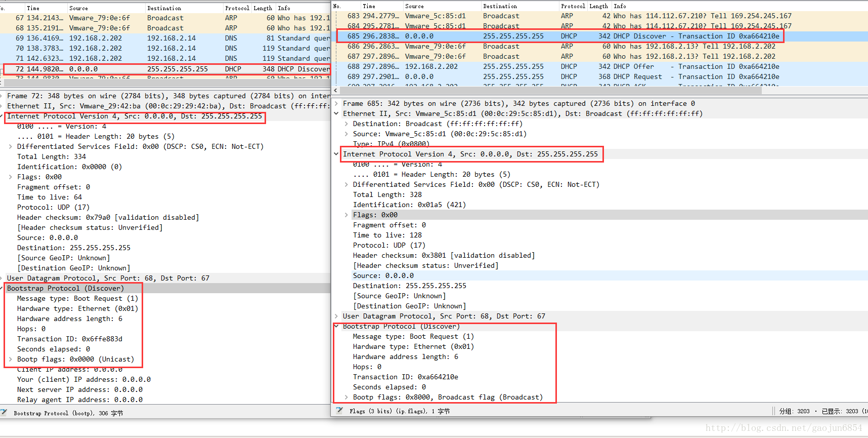Select Header checksum: 0x3801 field
This screenshot has width=868, height=438.
point(444,255)
